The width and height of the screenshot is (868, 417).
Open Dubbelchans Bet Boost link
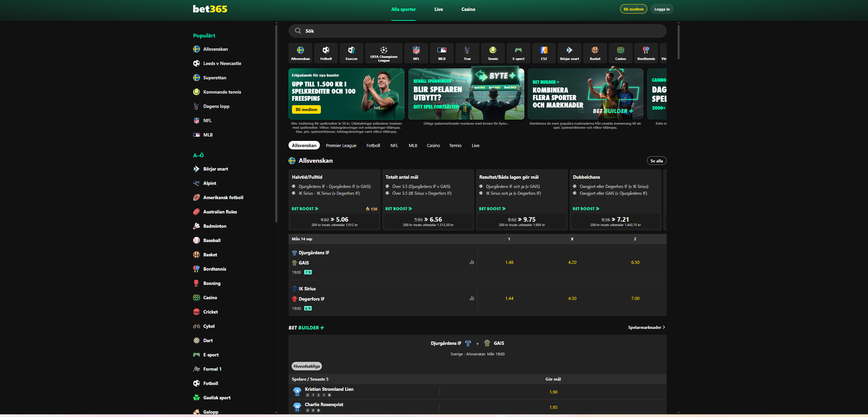pos(586,209)
